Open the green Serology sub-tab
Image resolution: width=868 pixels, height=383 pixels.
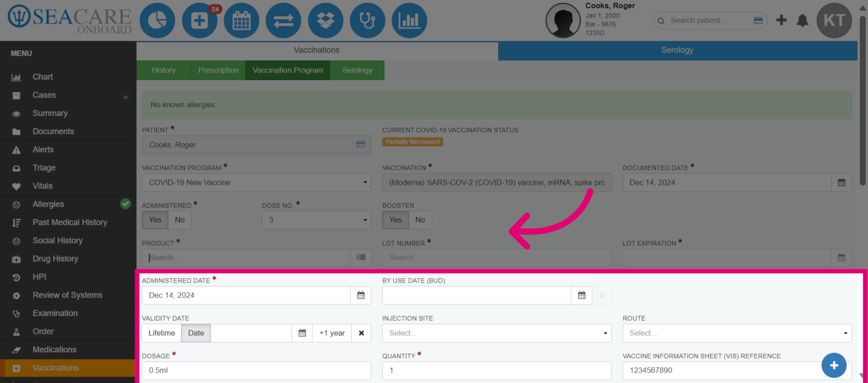[x=357, y=70]
